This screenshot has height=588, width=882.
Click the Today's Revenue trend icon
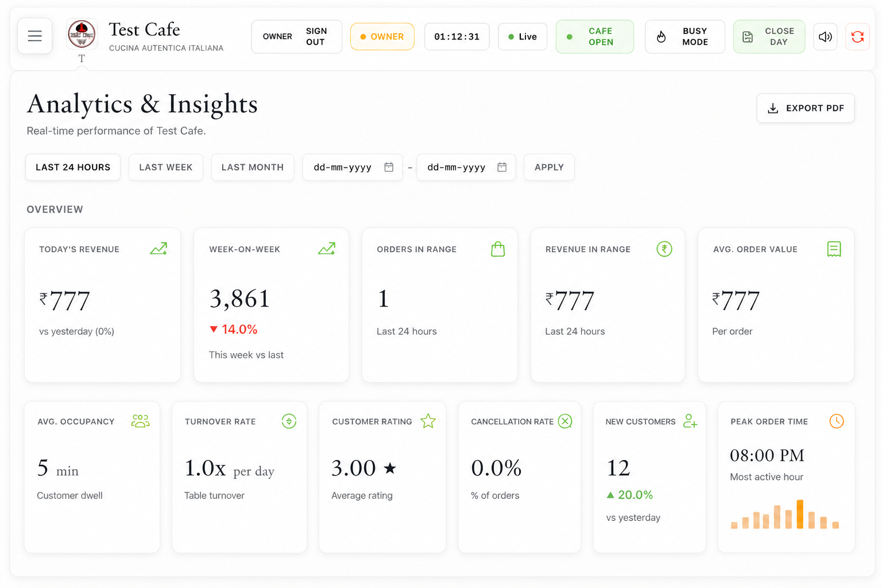point(158,249)
